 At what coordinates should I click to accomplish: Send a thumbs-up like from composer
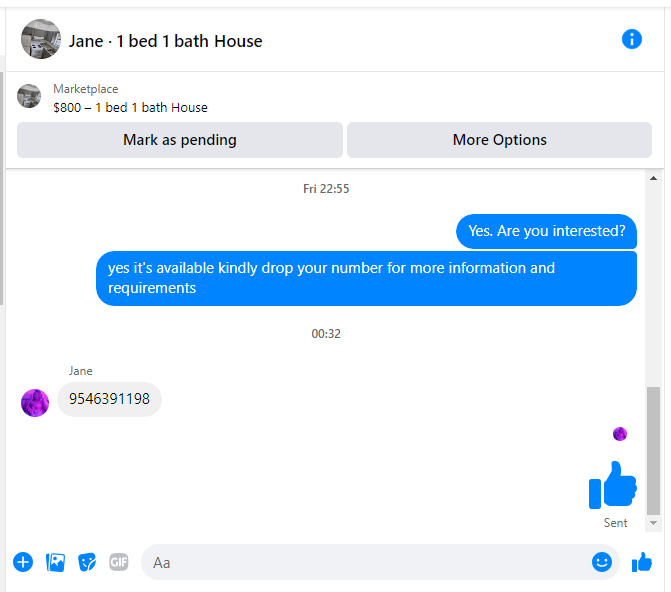point(642,562)
